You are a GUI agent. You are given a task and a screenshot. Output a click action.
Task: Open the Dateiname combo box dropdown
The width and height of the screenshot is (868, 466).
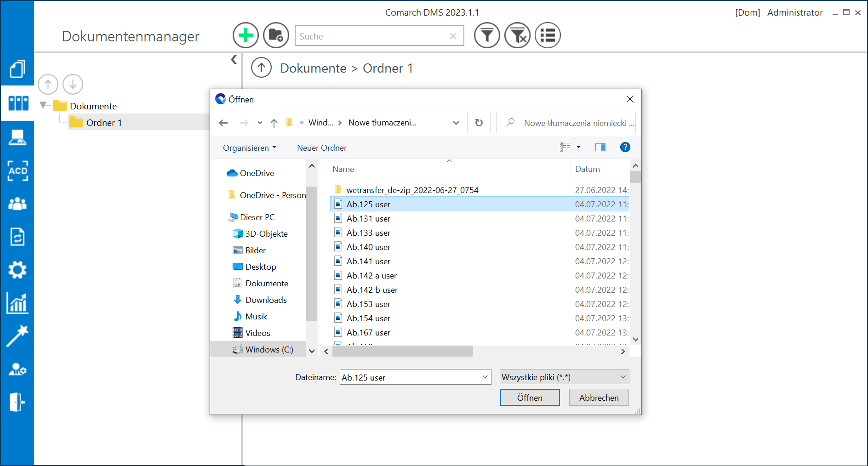click(485, 377)
